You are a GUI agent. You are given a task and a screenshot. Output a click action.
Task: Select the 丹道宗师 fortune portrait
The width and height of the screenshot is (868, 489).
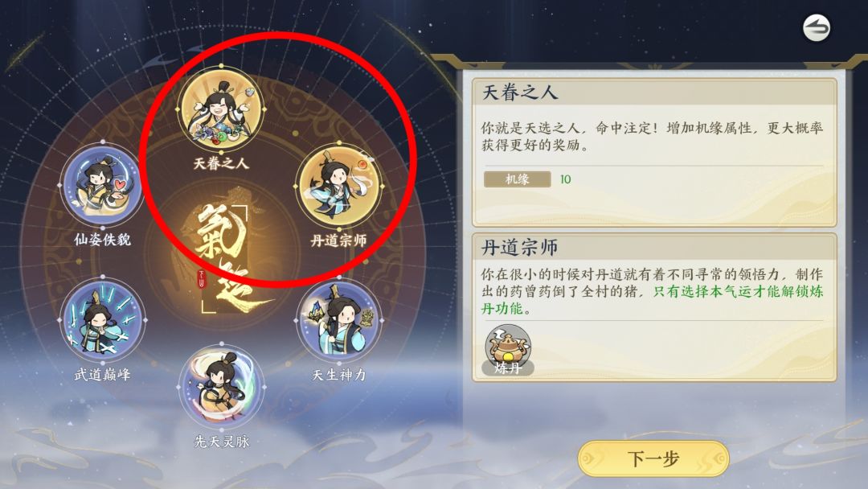click(x=339, y=187)
